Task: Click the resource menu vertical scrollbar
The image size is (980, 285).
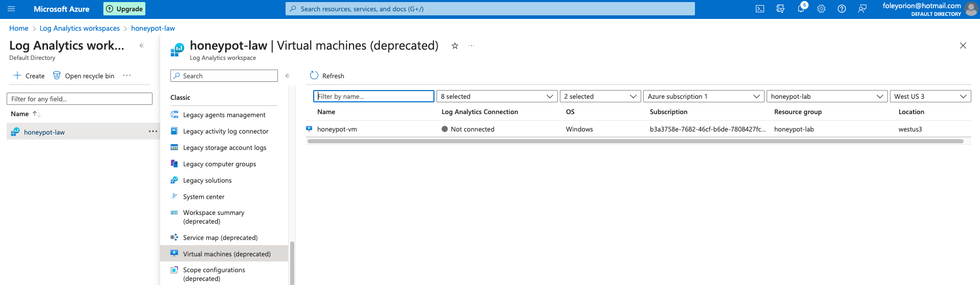Action: coord(292,263)
